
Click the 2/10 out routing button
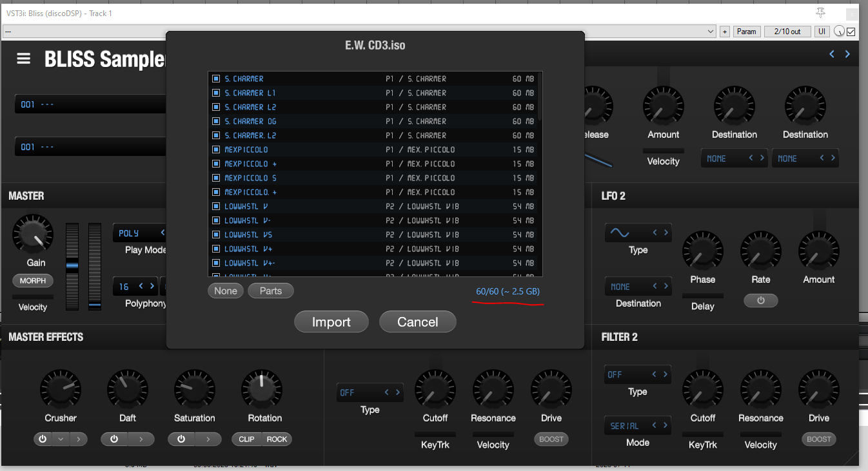coord(787,32)
